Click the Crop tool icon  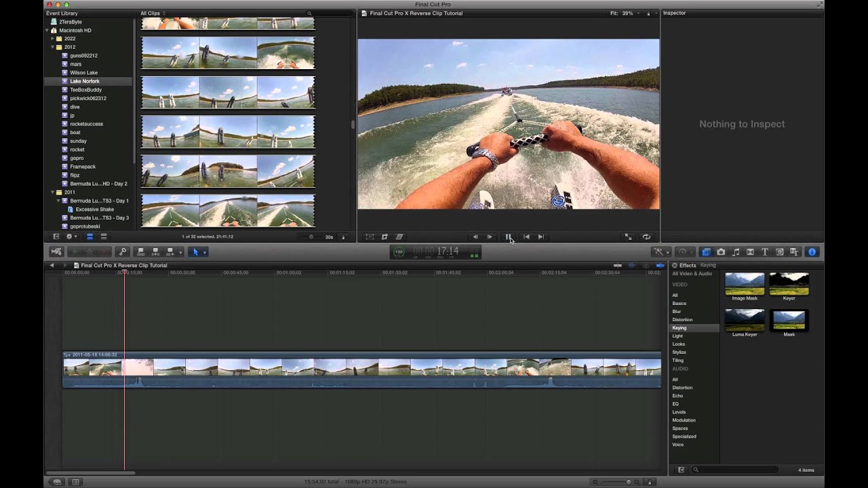pyautogui.click(x=384, y=237)
